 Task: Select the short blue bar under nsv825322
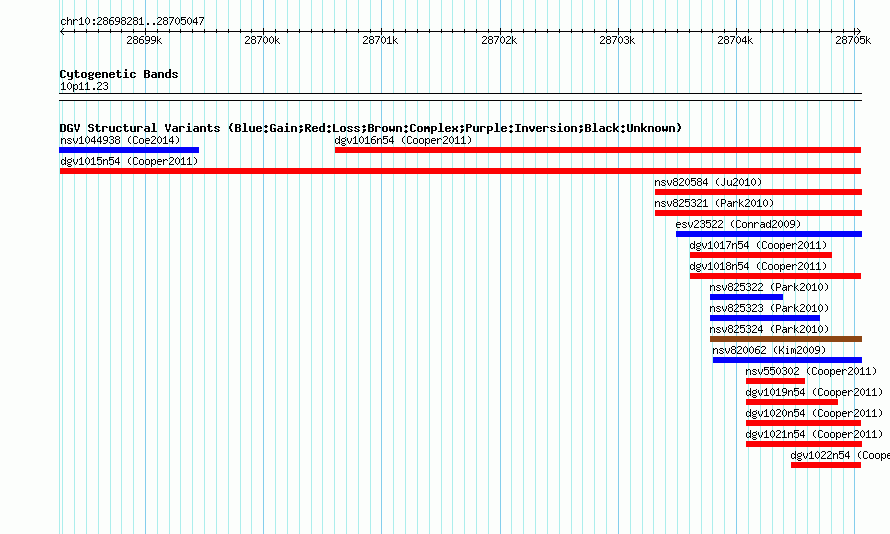746,297
